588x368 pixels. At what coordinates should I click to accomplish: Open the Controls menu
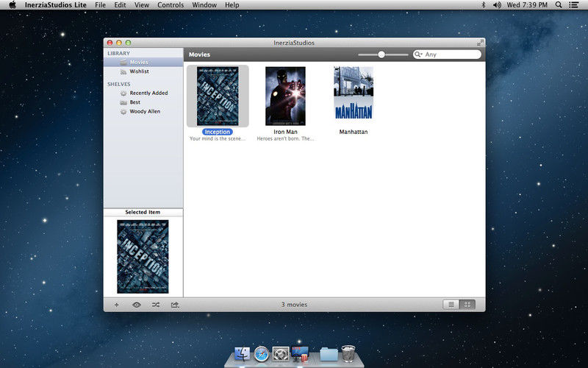coord(171,5)
